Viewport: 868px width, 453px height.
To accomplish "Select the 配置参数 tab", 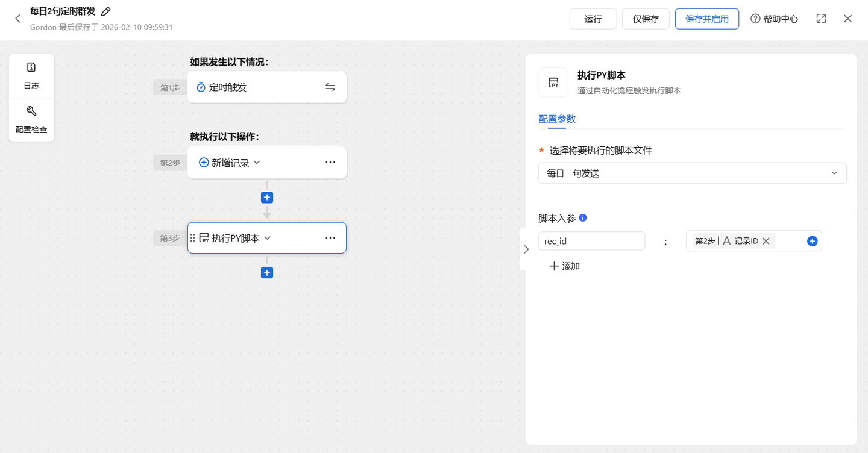I will point(557,119).
